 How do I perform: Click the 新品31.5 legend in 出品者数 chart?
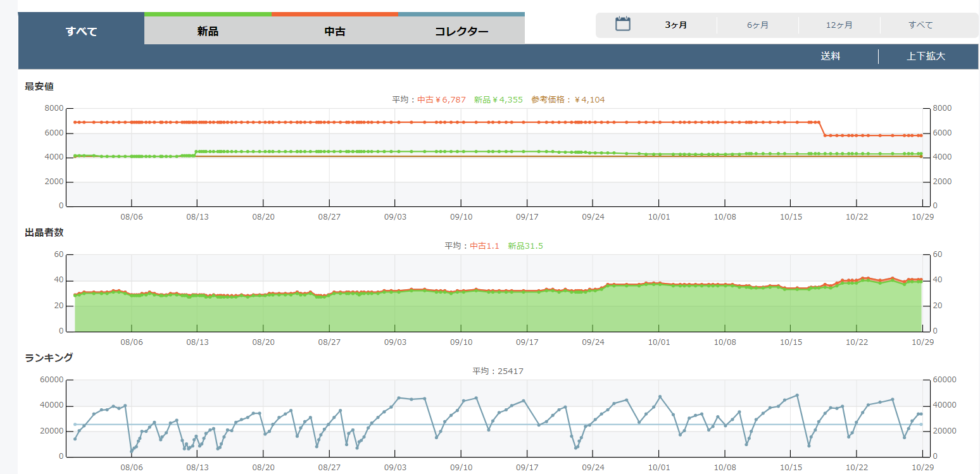(525, 246)
